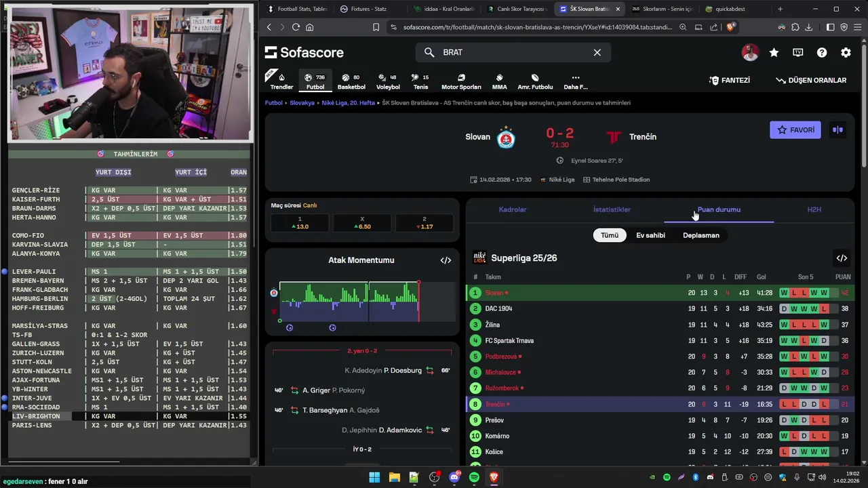Expand the Daha Fazla sports menu
This screenshot has height=488, width=868.
576,81
